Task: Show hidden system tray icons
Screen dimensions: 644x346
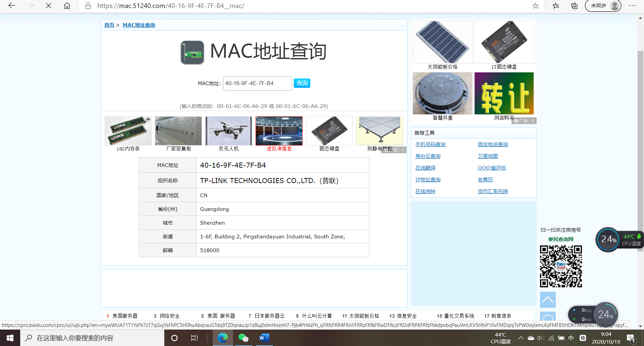Action: click(521, 338)
